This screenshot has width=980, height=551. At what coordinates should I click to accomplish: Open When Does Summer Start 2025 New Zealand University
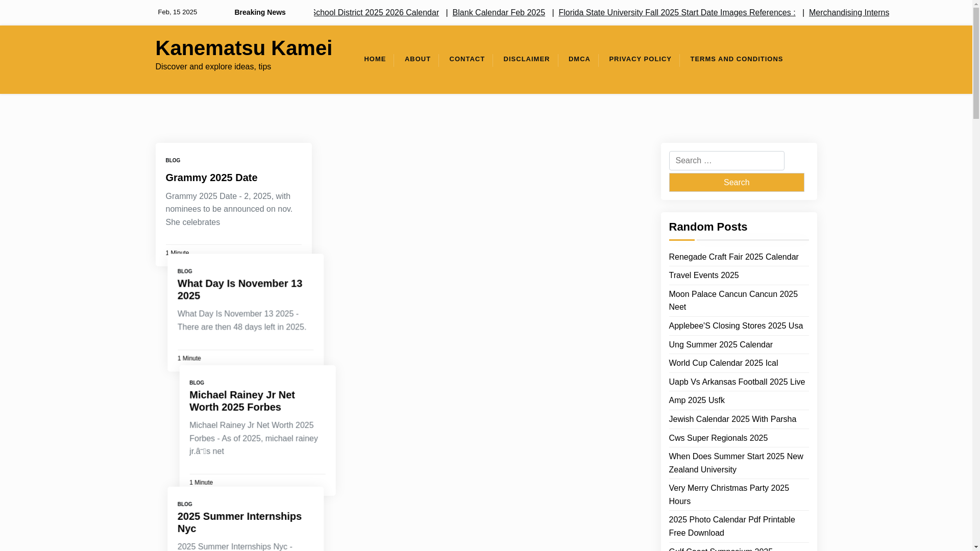tap(736, 463)
